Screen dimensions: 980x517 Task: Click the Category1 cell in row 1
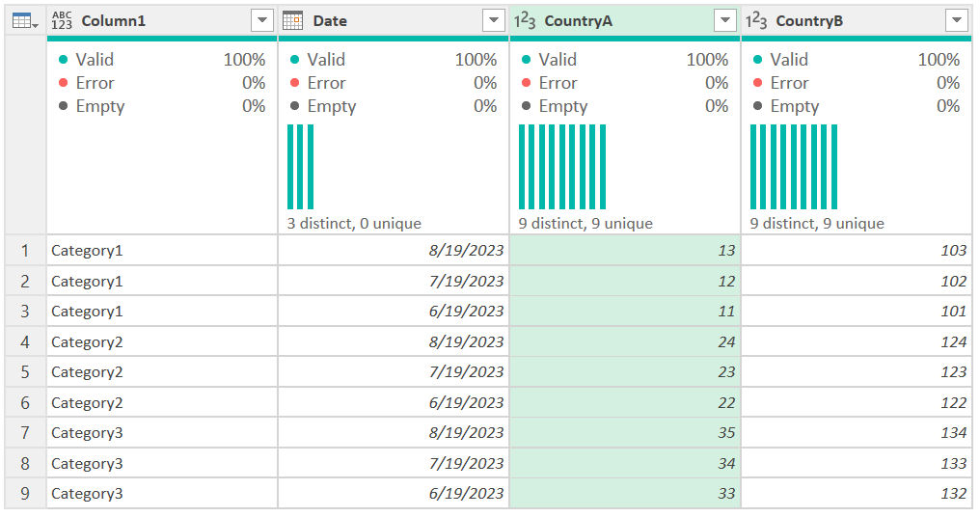[x=162, y=251]
